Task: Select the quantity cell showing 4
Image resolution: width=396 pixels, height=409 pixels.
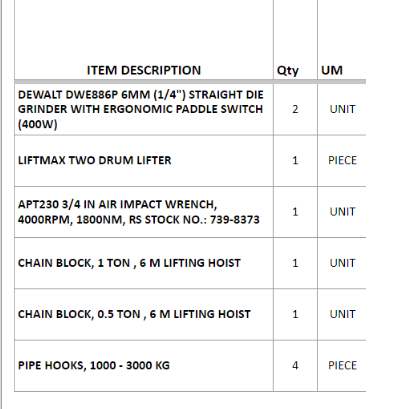Action: coord(295,366)
